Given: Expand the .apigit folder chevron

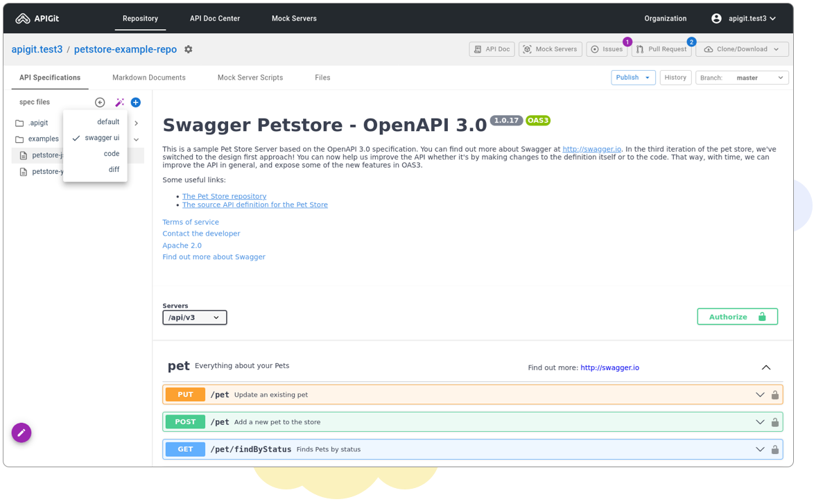Looking at the screenshot, I should pos(137,123).
